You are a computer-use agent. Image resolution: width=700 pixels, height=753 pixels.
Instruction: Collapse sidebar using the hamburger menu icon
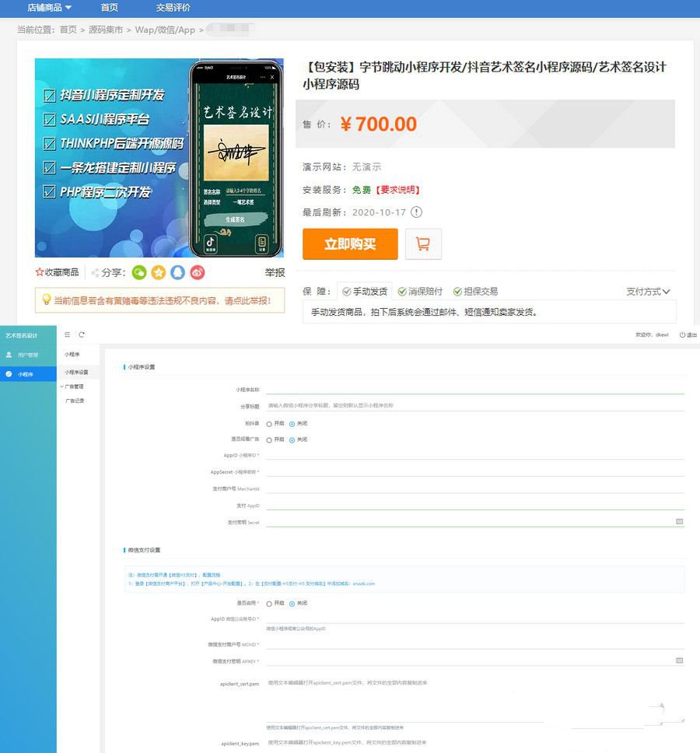coord(67,334)
